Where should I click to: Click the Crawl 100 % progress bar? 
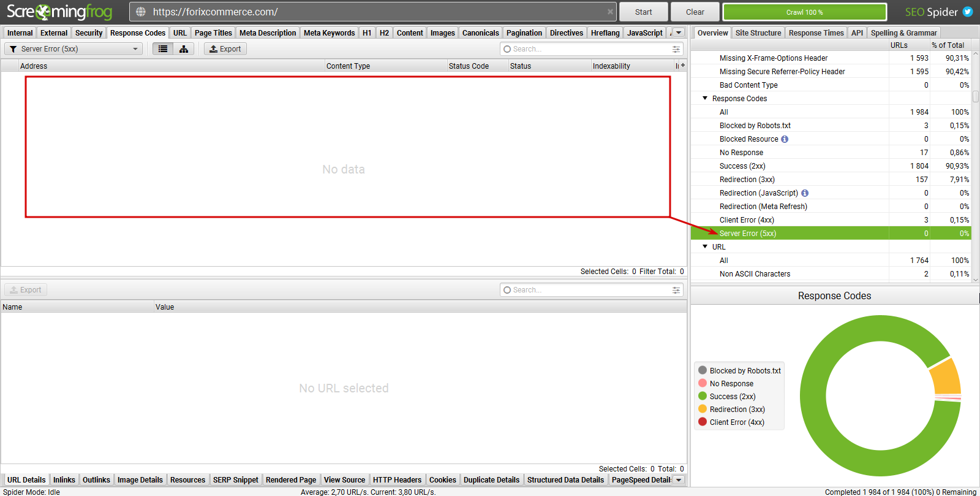(x=805, y=12)
